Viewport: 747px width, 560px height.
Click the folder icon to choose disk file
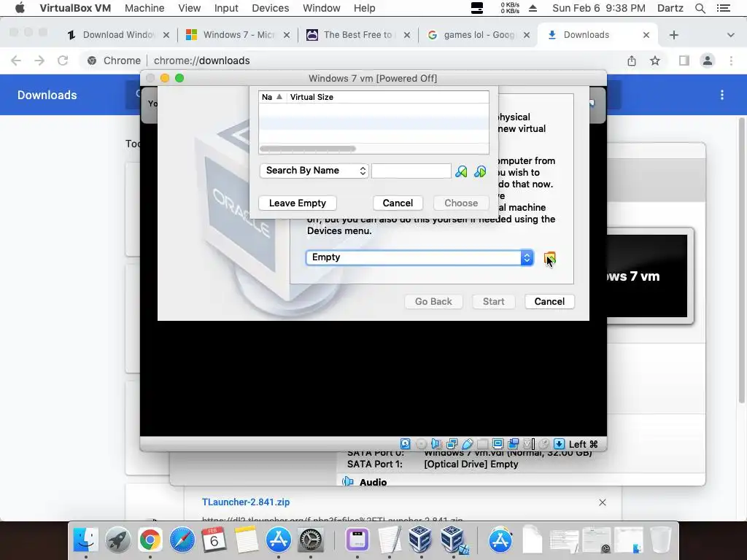pos(549,257)
